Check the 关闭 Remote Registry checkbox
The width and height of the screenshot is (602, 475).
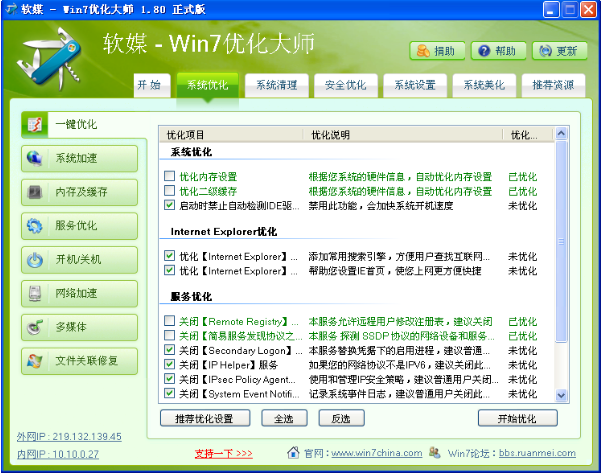coord(169,321)
